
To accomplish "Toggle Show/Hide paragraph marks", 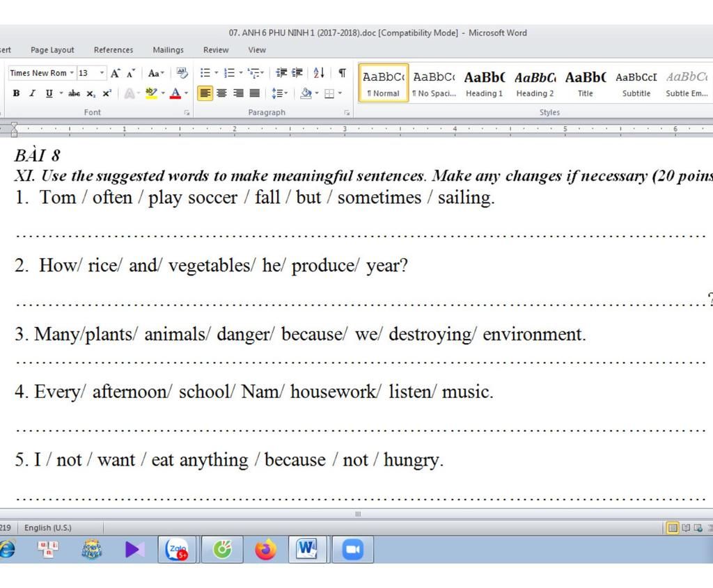I will click(343, 72).
